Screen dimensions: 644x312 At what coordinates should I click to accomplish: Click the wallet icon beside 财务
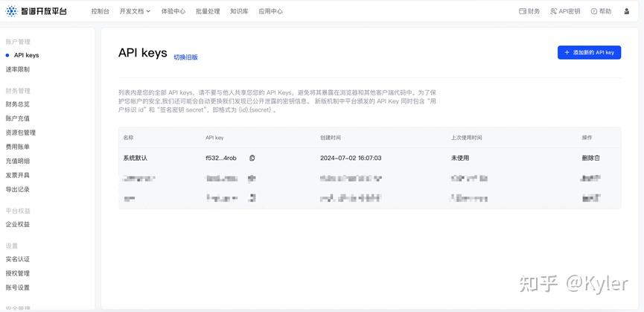point(523,11)
